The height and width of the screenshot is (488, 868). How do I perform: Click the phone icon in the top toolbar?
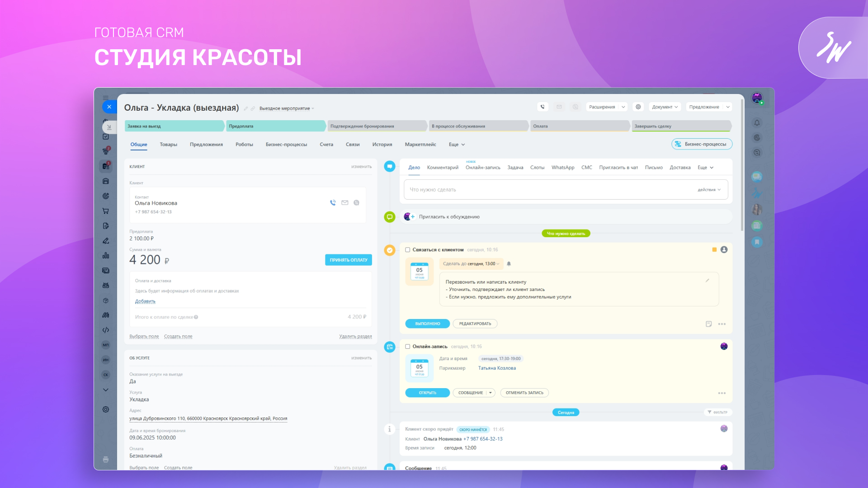tap(542, 107)
